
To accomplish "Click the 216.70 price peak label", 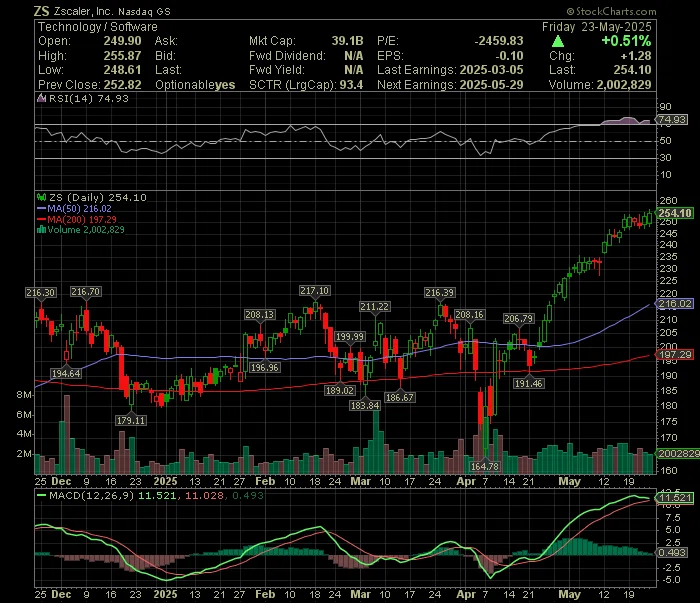I will click(x=86, y=292).
